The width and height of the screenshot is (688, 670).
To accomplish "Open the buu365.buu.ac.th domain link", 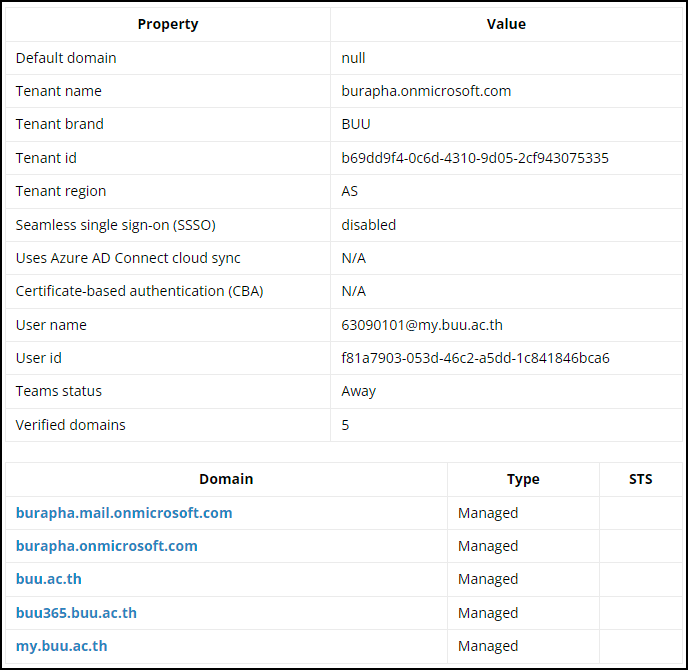I will [76, 613].
